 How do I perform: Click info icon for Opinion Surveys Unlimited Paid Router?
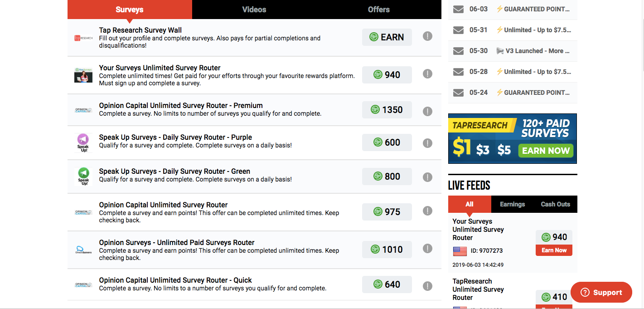pos(427,248)
